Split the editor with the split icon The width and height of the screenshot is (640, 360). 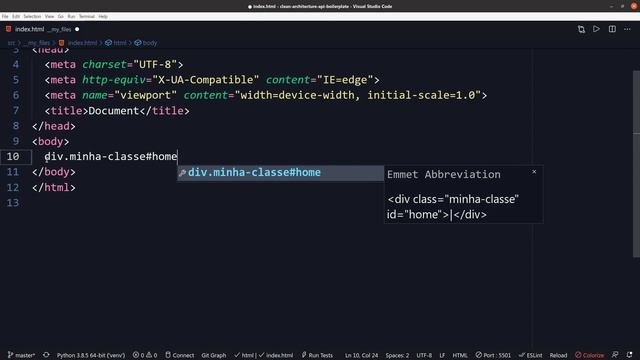612,29
